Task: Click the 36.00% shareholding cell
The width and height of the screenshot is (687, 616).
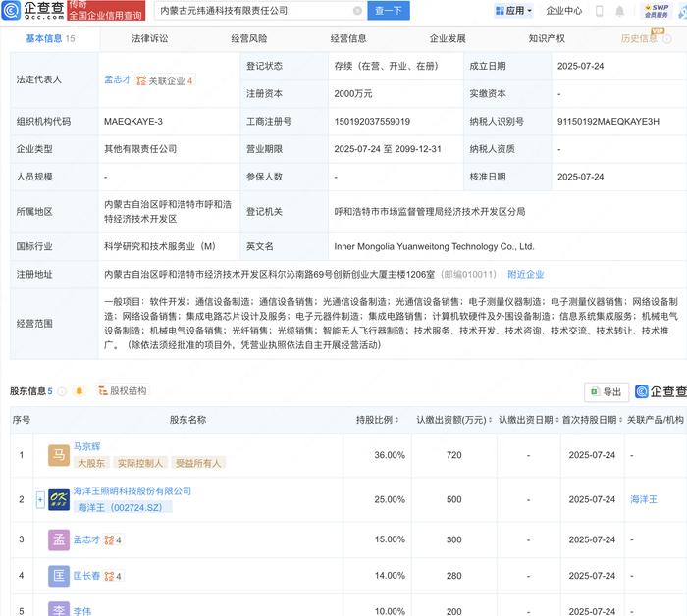Action: click(x=390, y=455)
